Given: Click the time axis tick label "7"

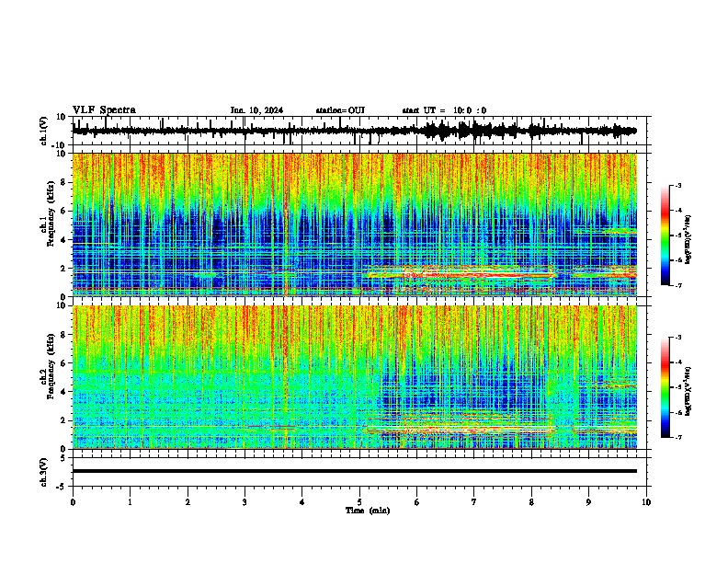Looking at the screenshot, I should click(474, 502).
